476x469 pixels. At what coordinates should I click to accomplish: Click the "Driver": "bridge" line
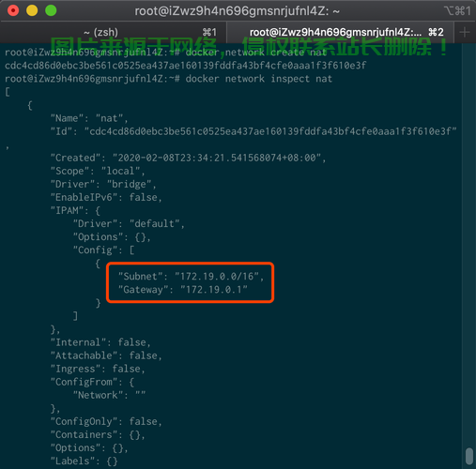[x=103, y=184]
